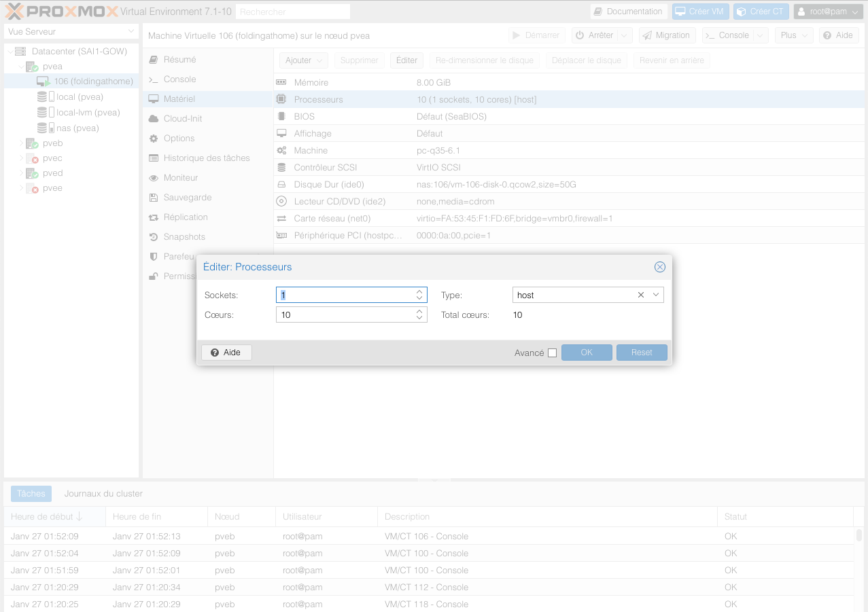The height and width of the screenshot is (612, 868).
Task: Click the Affichage monitor icon
Action: coord(281,134)
